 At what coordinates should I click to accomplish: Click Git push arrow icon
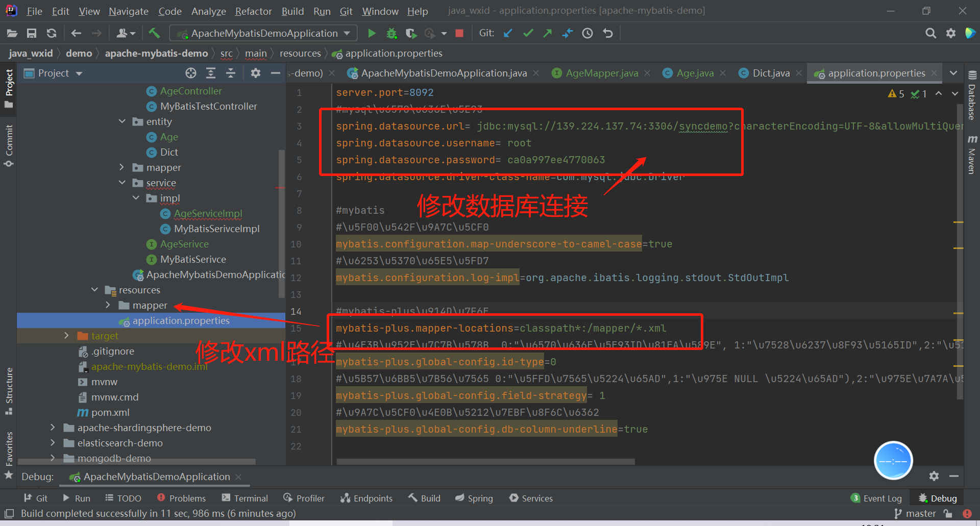pos(548,33)
